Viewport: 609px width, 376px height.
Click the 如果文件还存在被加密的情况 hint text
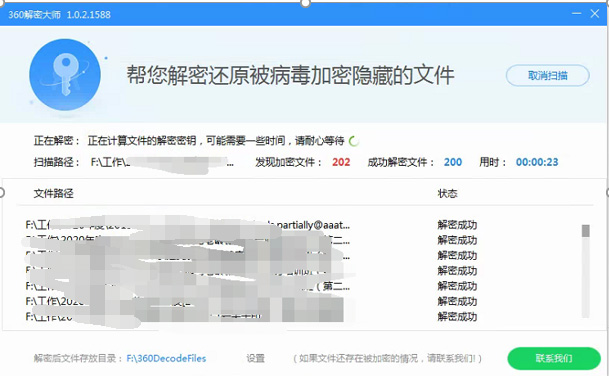tap(387, 358)
